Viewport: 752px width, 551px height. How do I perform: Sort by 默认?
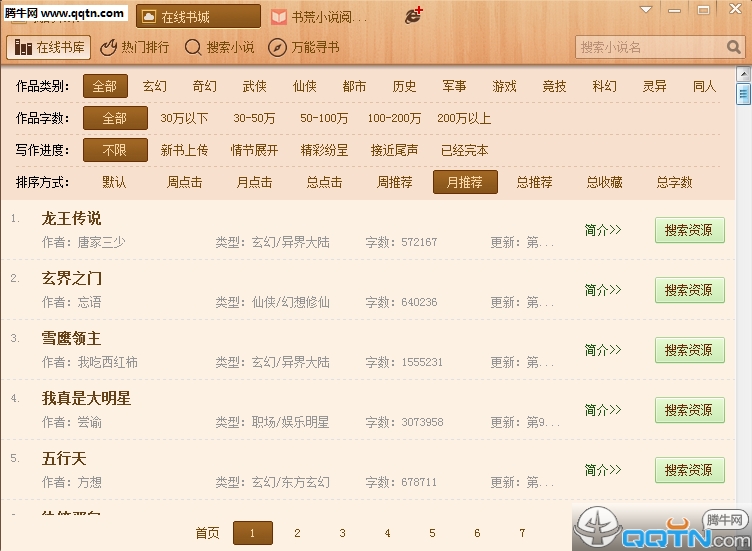pos(114,182)
